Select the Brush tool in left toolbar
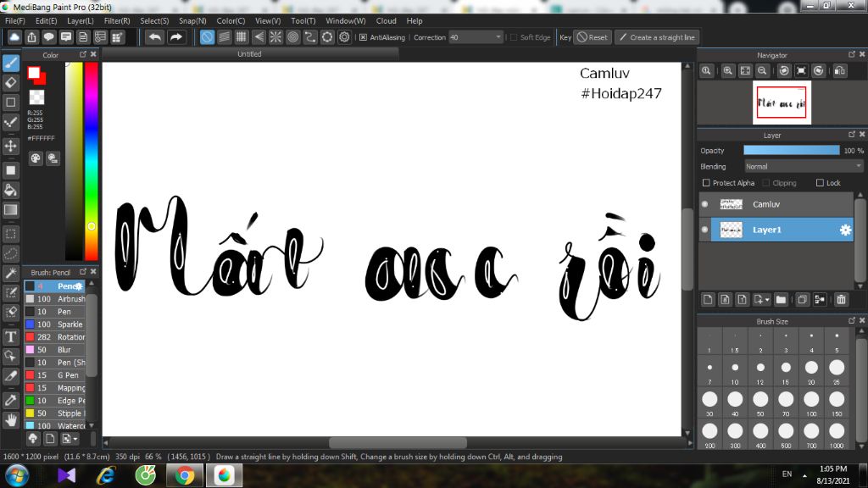Image resolution: width=868 pixels, height=488 pixels. click(11, 63)
